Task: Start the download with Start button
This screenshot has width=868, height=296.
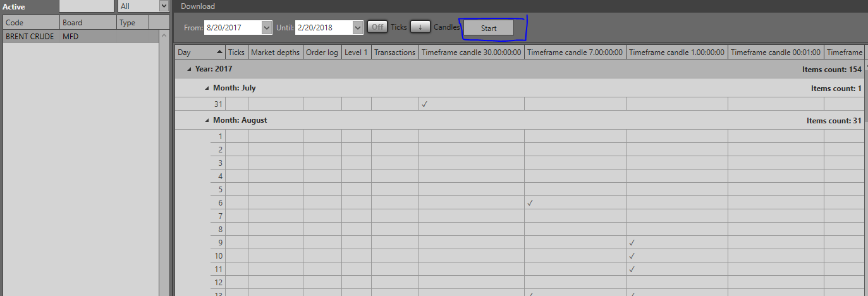Action: tap(489, 28)
